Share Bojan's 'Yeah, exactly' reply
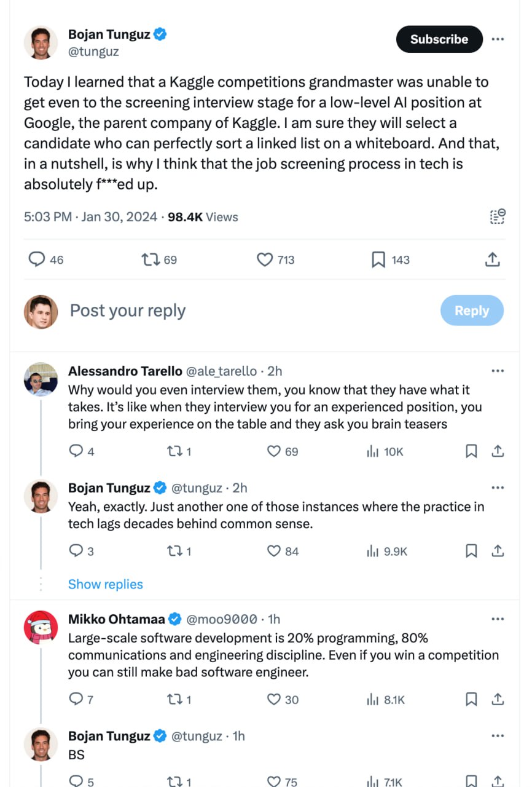The image size is (532, 787). [498, 551]
